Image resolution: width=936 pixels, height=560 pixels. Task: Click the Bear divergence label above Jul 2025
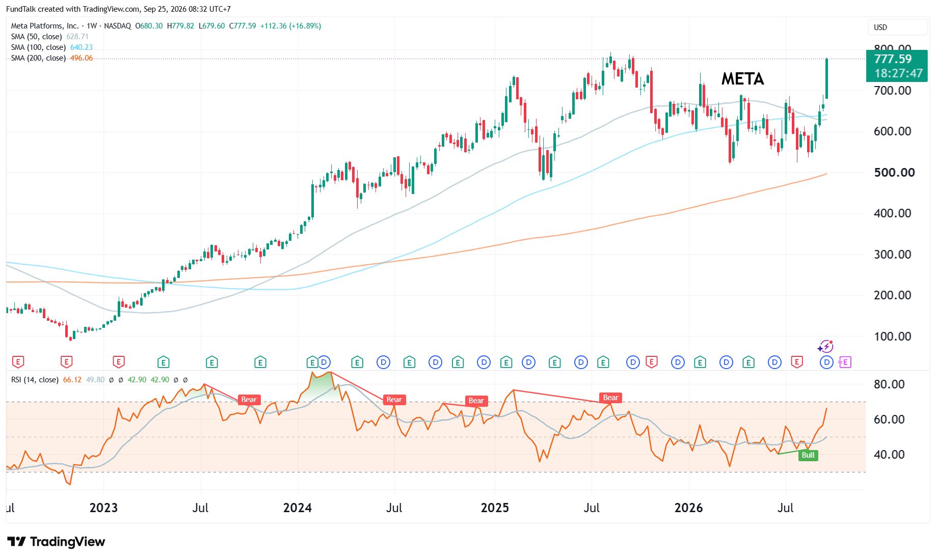click(x=610, y=398)
